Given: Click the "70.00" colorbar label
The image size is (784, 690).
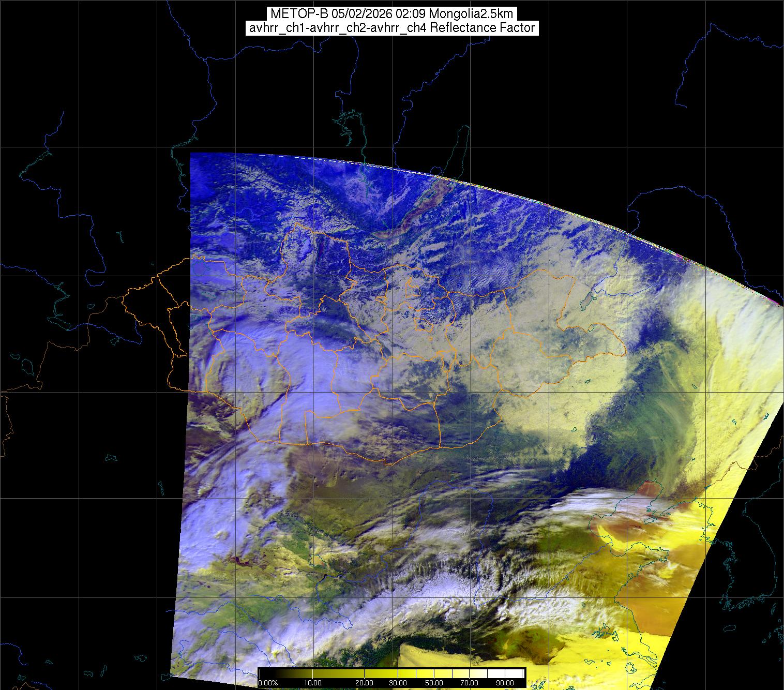Looking at the screenshot, I should (x=470, y=683).
